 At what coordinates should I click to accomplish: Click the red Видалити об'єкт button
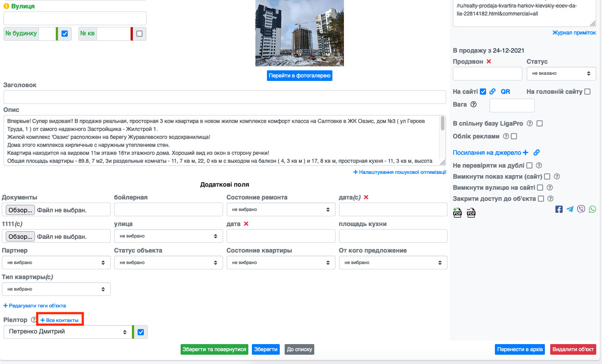573,349
